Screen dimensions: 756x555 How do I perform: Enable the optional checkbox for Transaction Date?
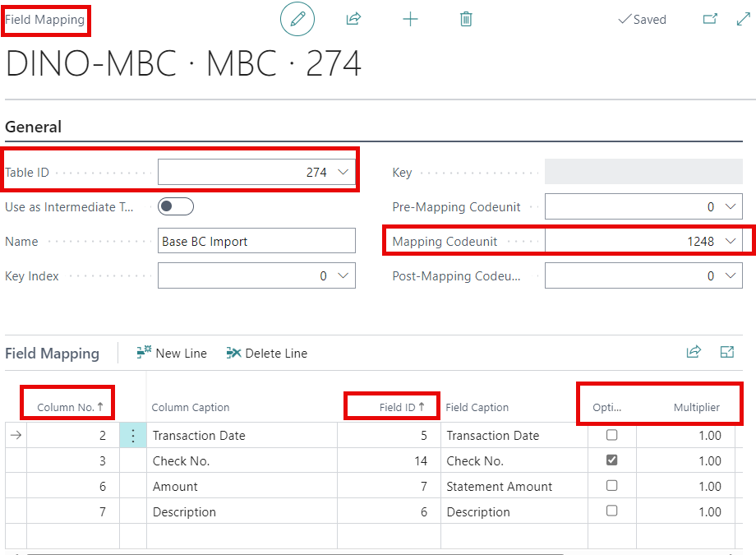(x=611, y=435)
